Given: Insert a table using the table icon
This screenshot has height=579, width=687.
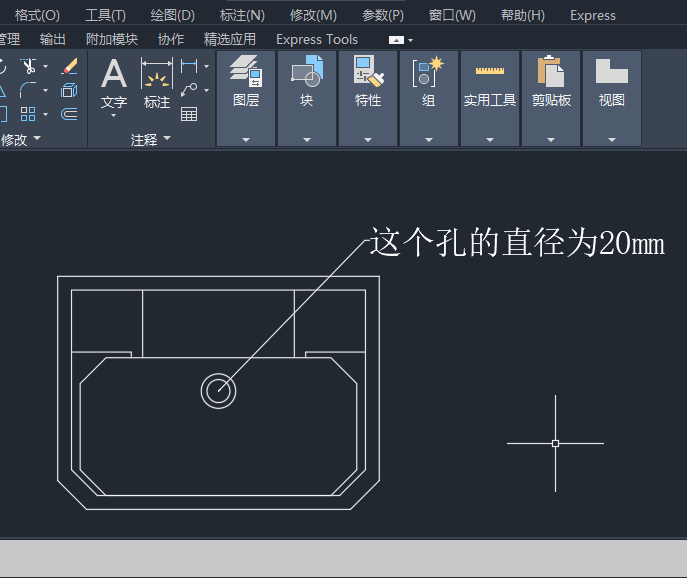Looking at the screenshot, I should [x=189, y=113].
